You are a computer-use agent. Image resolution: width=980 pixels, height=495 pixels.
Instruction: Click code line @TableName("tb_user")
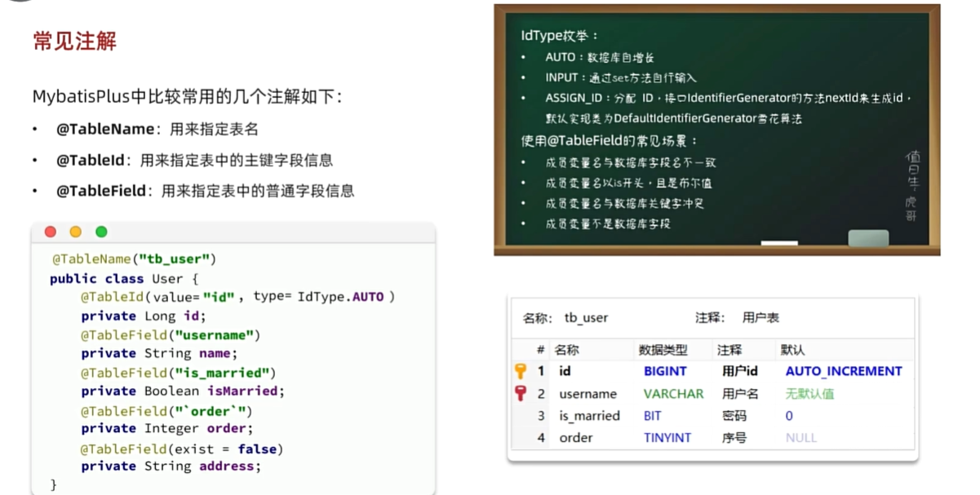point(134,259)
